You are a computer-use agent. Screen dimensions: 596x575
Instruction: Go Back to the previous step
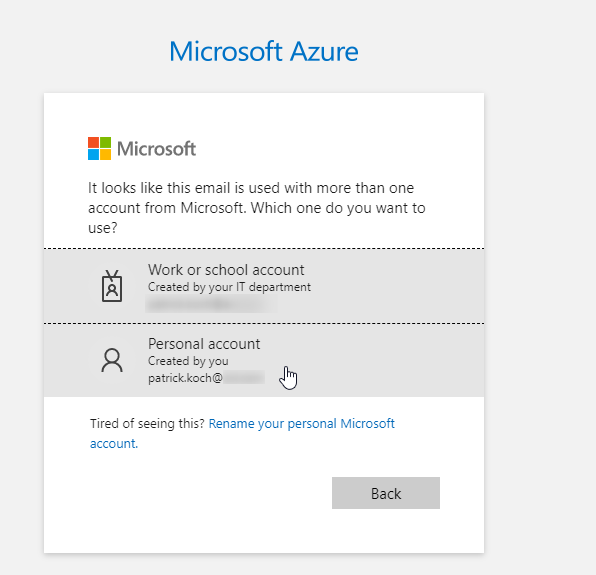pos(386,493)
